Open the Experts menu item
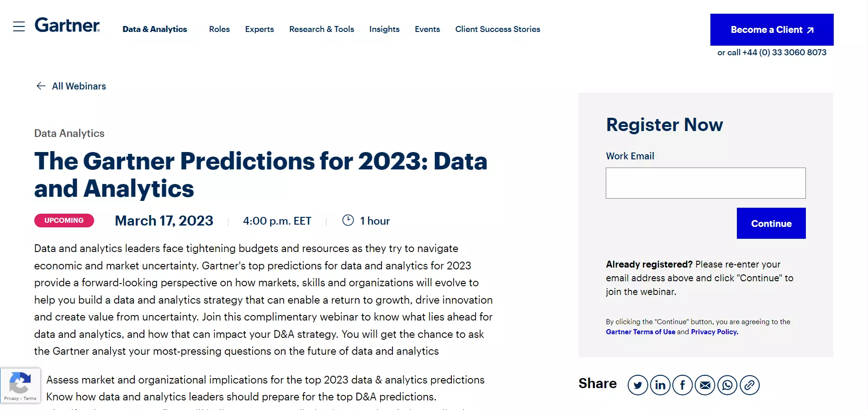The image size is (868, 410). coord(259,29)
